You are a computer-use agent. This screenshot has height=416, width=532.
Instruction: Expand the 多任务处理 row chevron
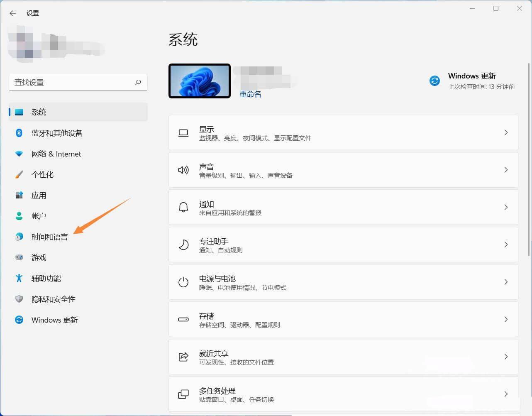[506, 394]
